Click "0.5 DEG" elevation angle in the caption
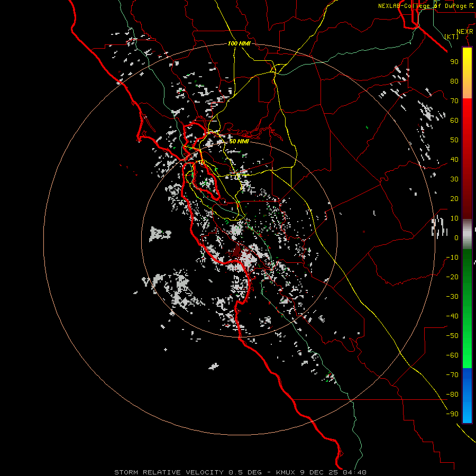476x476 pixels. [x=245, y=472]
